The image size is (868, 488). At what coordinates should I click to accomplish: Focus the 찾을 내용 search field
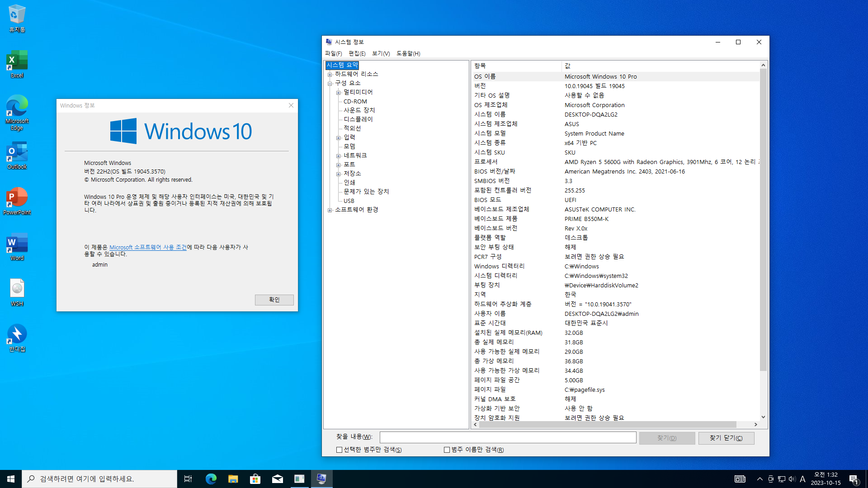508,437
